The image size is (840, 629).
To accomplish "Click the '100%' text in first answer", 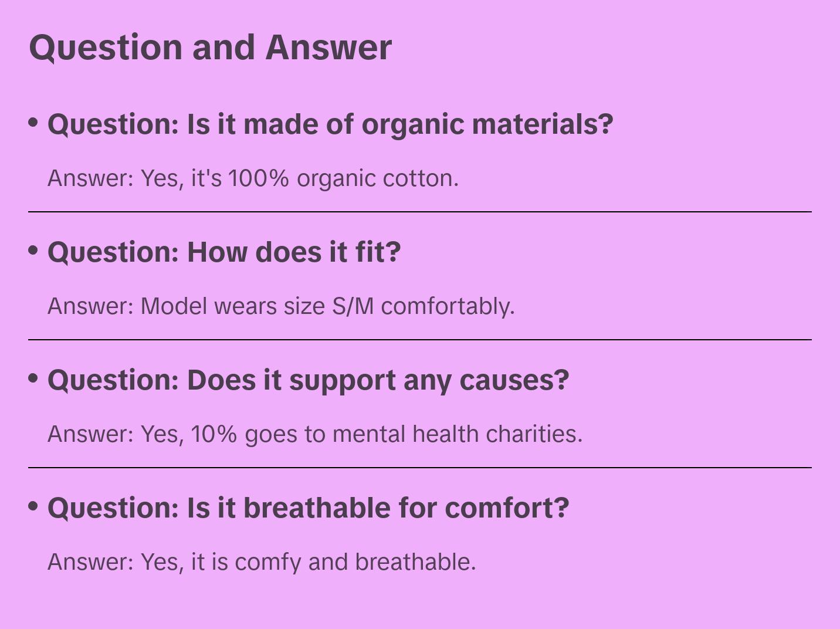I will [259, 178].
